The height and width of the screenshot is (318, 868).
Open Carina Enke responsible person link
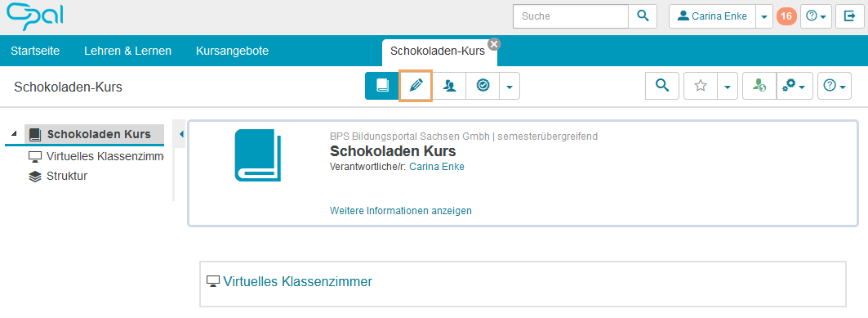pos(437,167)
